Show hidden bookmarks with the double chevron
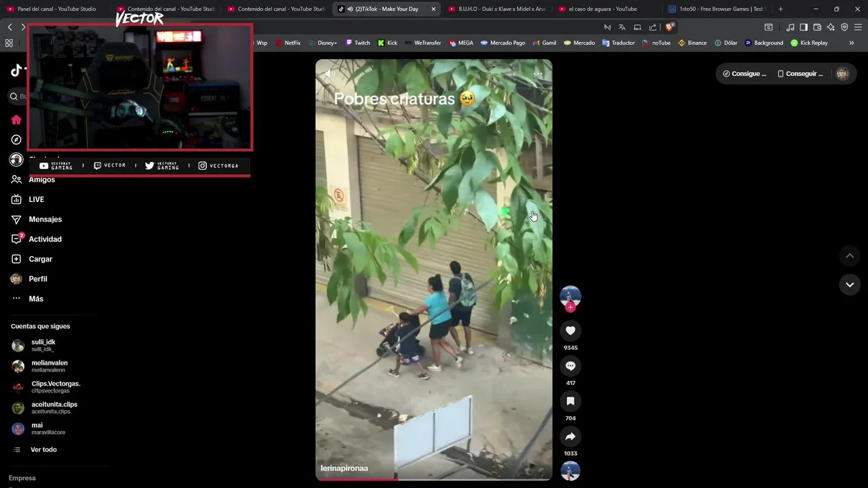The image size is (868, 488). pos(852,43)
